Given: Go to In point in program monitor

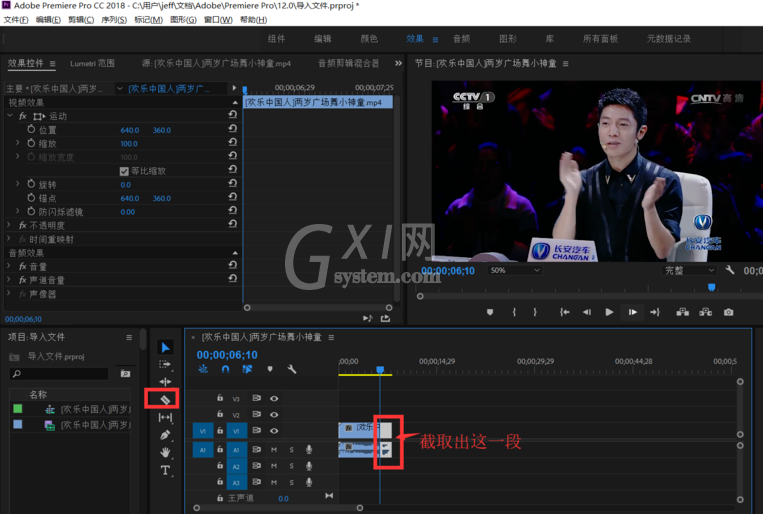Looking at the screenshot, I should [564, 312].
